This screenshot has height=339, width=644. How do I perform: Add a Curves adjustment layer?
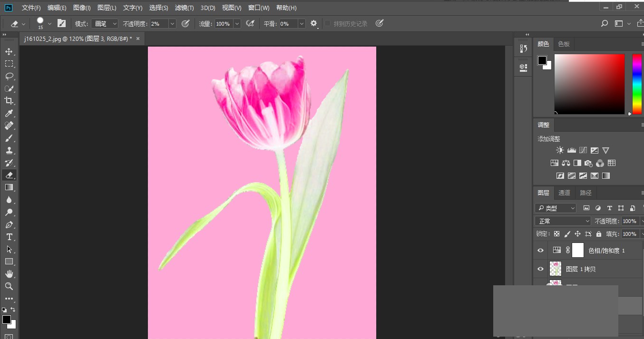pyautogui.click(x=583, y=150)
